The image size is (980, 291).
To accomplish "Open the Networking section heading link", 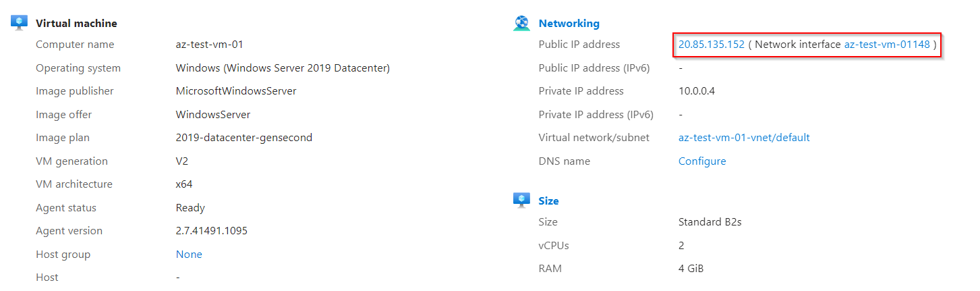I will tap(569, 24).
